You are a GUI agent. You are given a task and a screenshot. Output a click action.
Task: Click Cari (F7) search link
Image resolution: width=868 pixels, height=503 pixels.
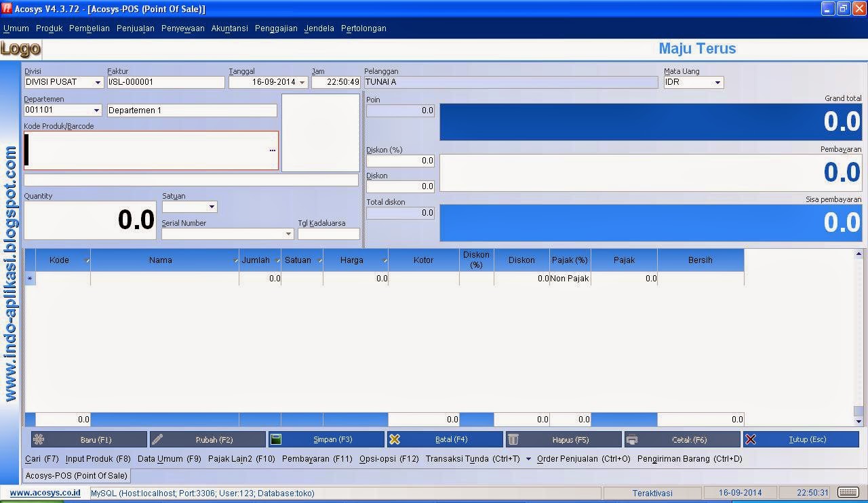42,459
